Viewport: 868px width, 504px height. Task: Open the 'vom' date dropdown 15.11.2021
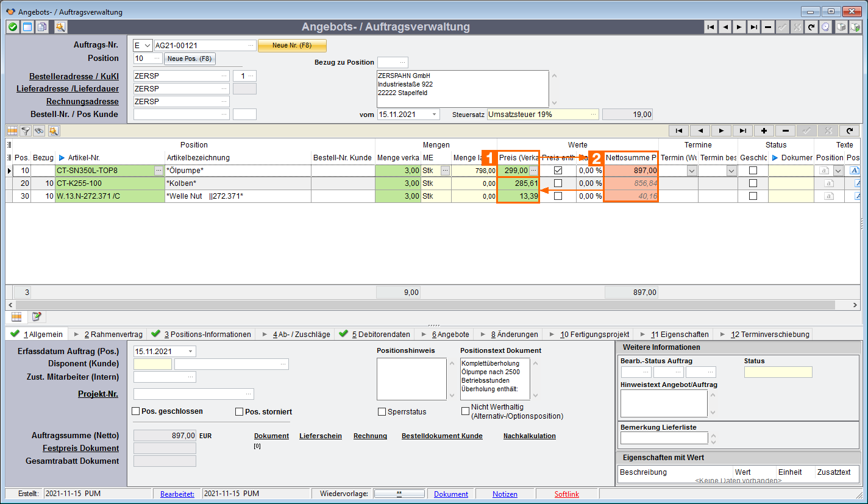click(x=435, y=114)
